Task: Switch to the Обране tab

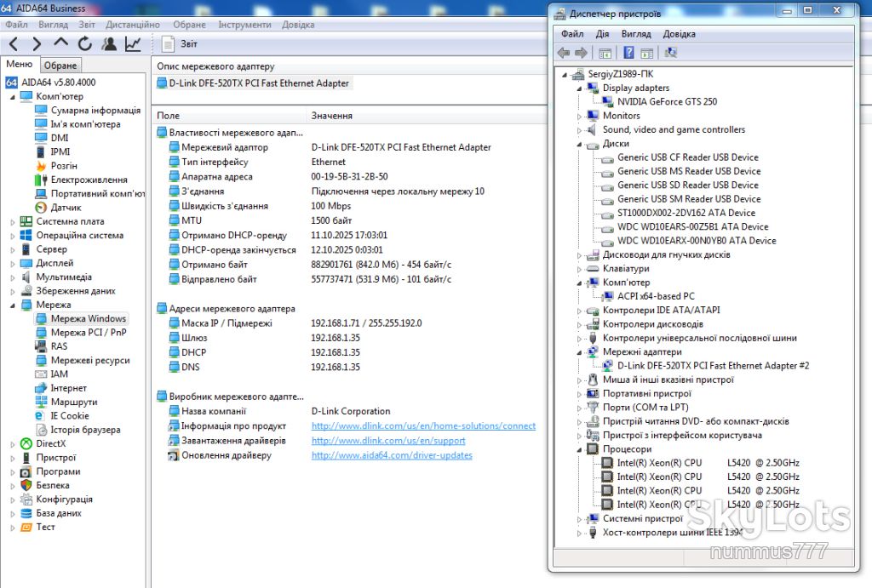Action: [60, 65]
